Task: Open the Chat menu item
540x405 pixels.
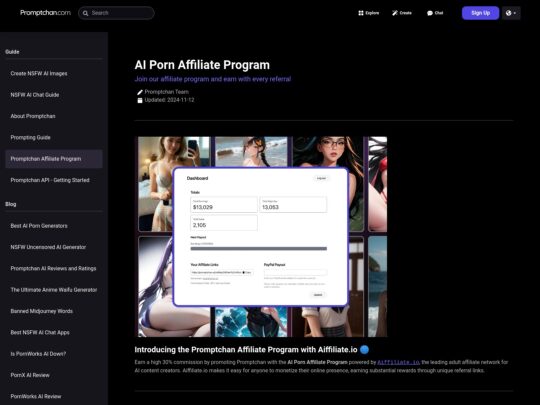Action: point(435,13)
